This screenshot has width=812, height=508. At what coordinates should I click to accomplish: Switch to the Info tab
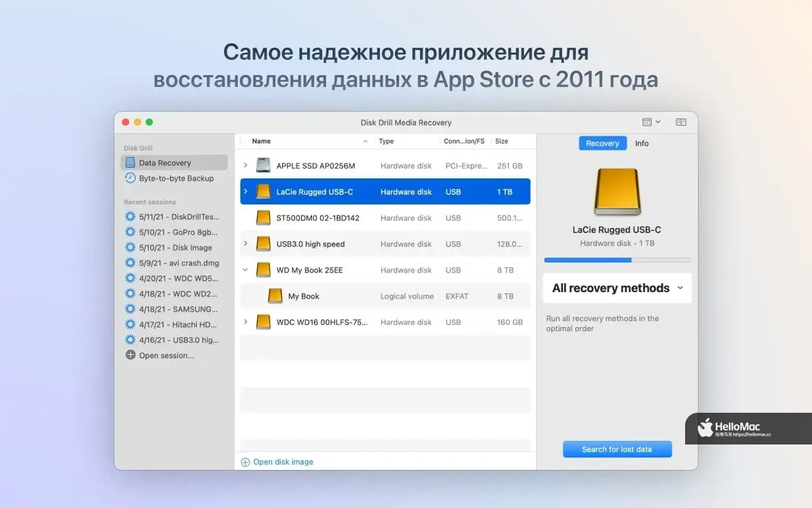[642, 144]
